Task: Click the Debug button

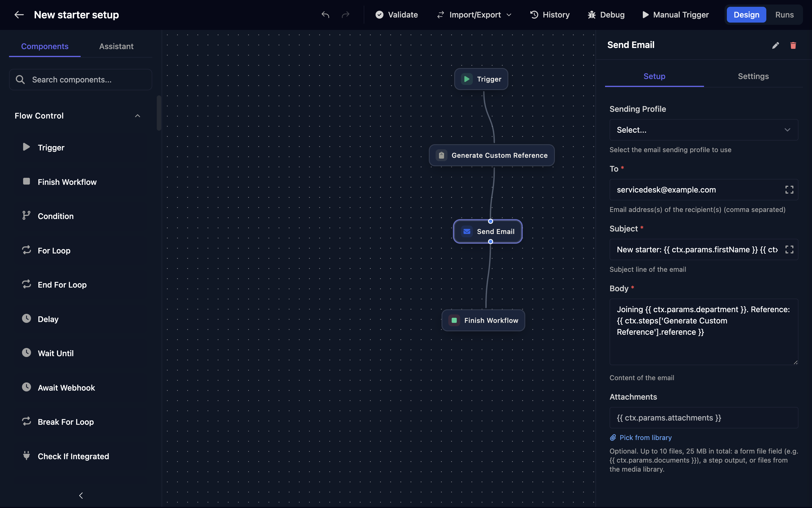Action: point(606,15)
